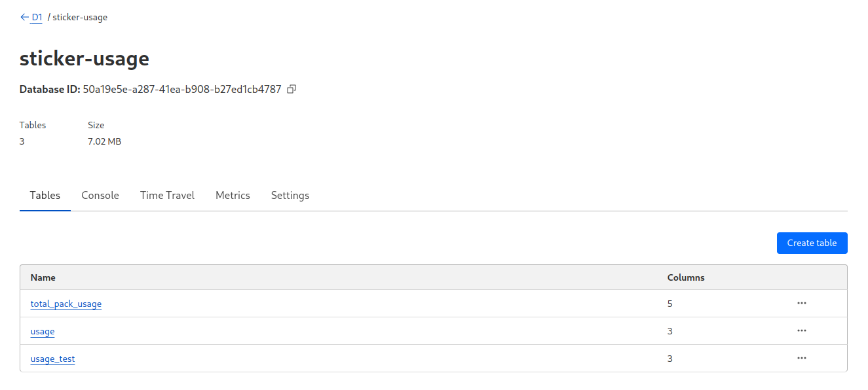Open the three-dot menu for the usage_test table
Viewport: 868px width, 390px height.
(x=801, y=359)
